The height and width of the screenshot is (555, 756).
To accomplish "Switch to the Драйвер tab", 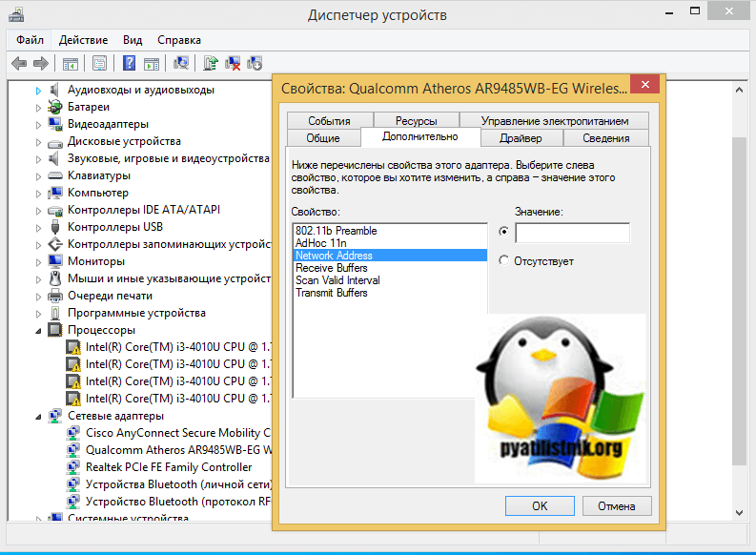I will pos(521,138).
